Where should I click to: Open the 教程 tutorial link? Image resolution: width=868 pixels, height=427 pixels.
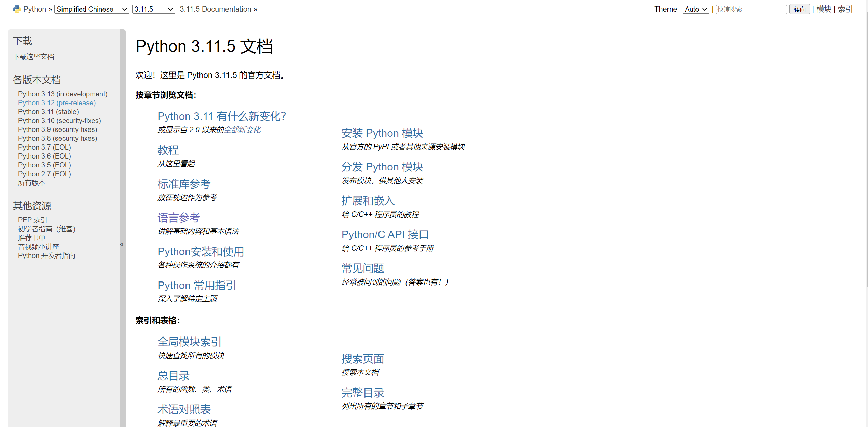[x=168, y=150]
